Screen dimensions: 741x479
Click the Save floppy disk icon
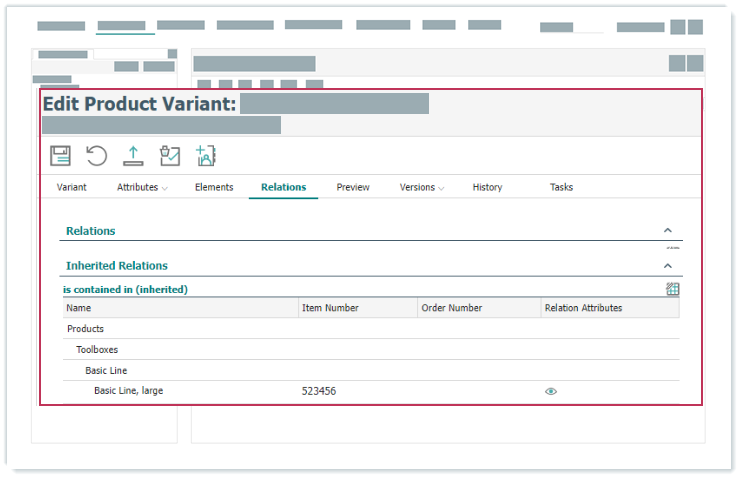[x=60, y=155]
